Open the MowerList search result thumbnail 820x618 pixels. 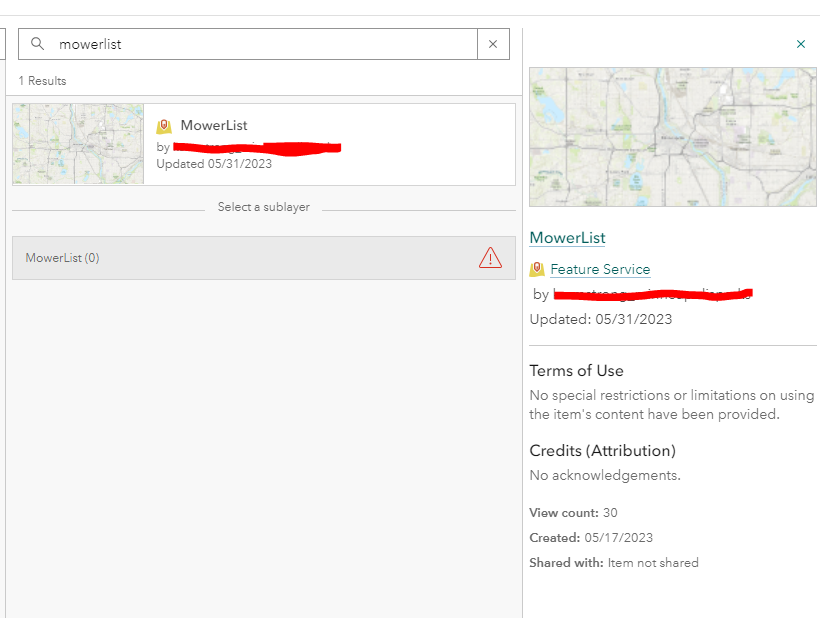click(x=78, y=144)
